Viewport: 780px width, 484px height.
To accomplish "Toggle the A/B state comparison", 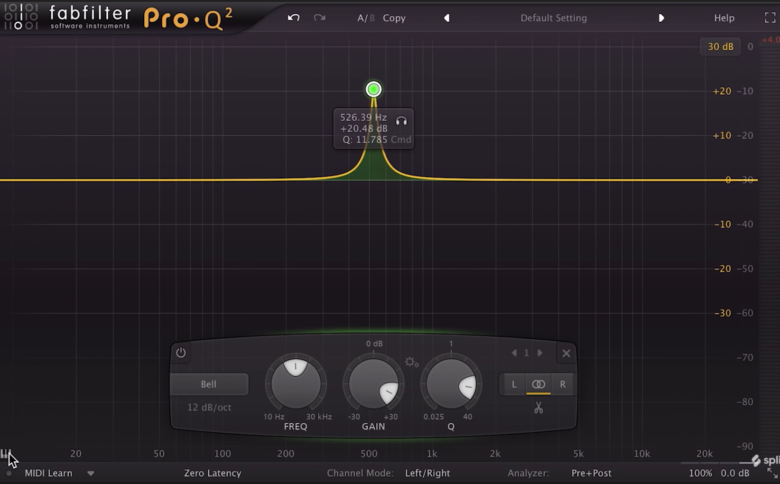I will coord(366,18).
